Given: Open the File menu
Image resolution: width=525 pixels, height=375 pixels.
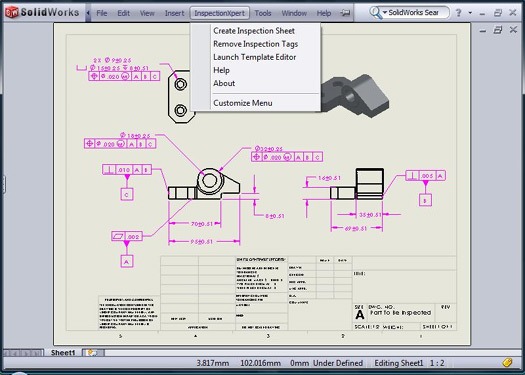Looking at the screenshot, I should pyautogui.click(x=101, y=13).
